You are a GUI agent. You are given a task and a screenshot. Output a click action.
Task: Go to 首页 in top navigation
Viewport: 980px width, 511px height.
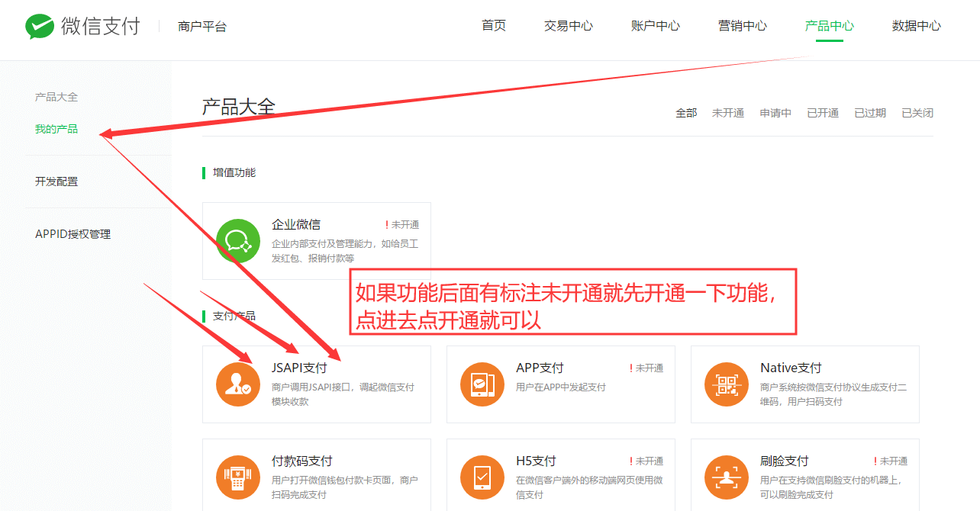[494, 25]
